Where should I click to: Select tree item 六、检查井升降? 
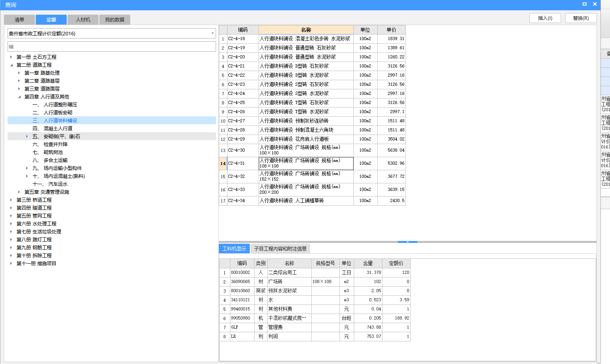pos(50,144)
